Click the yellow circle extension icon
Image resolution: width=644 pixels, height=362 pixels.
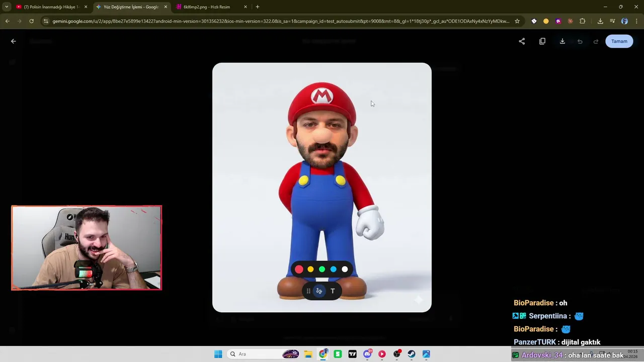click(x=546, y=21)
